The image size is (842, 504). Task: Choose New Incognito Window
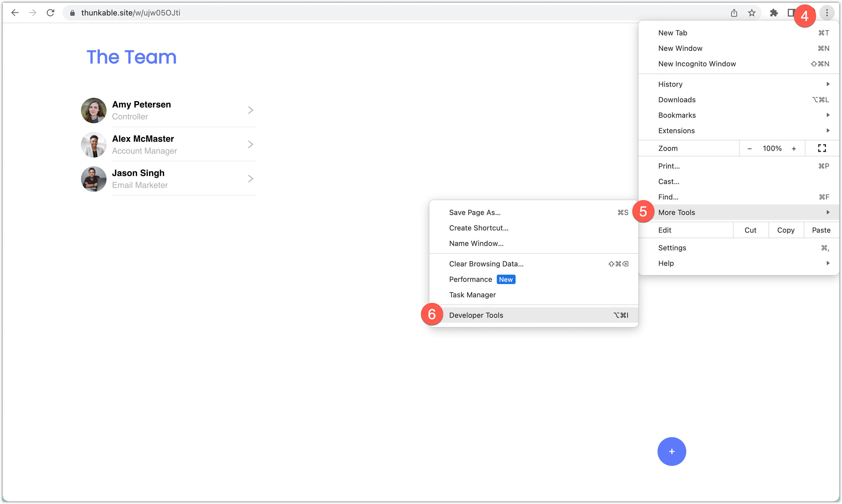click(697, 64)
